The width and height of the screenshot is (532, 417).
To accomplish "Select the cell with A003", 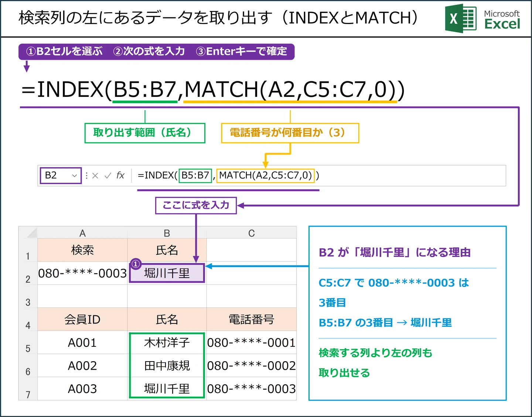I will pos(82,389).
